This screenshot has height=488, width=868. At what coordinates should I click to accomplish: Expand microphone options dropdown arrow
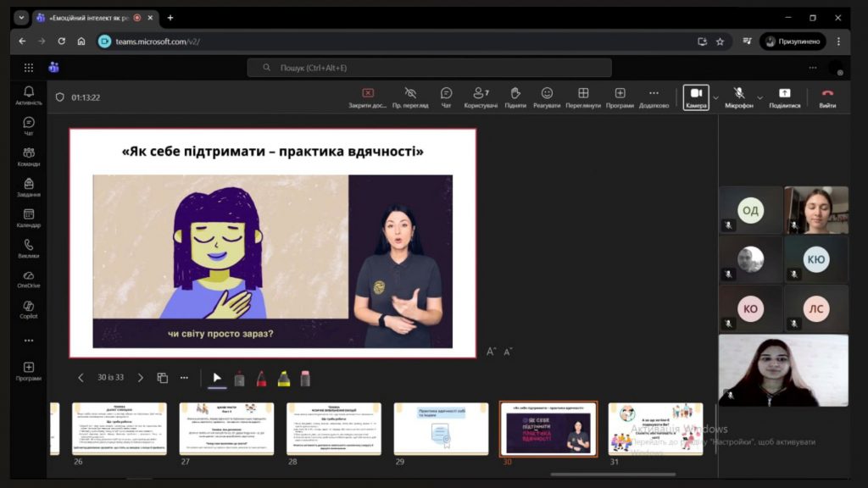(759, 97)
